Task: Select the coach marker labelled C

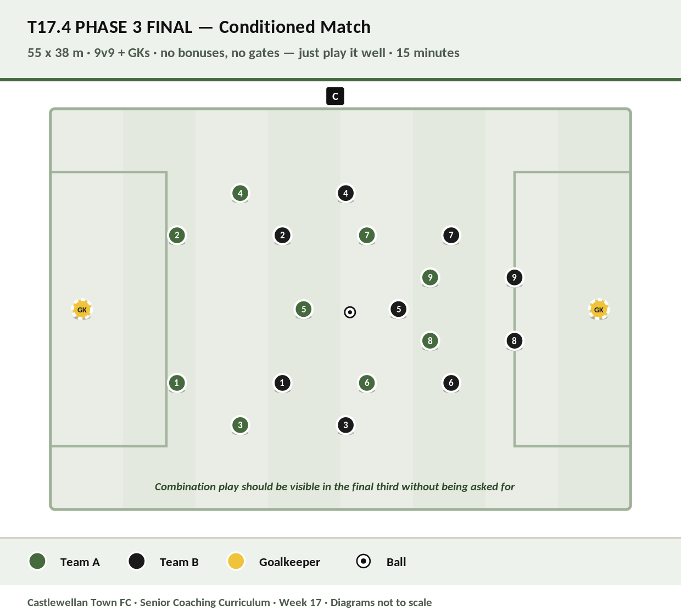Action: pyautogui.click(x=335, y=96)
